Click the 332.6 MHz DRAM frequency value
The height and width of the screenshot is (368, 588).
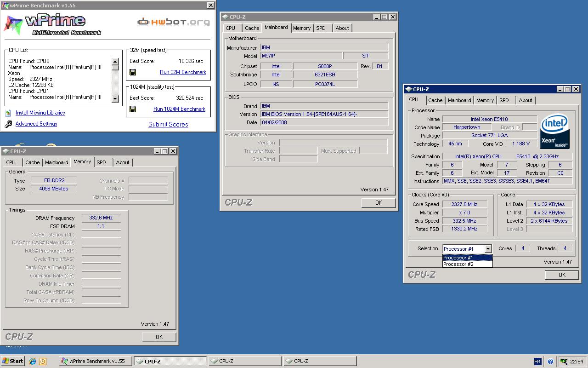click(x=102, y=218)
